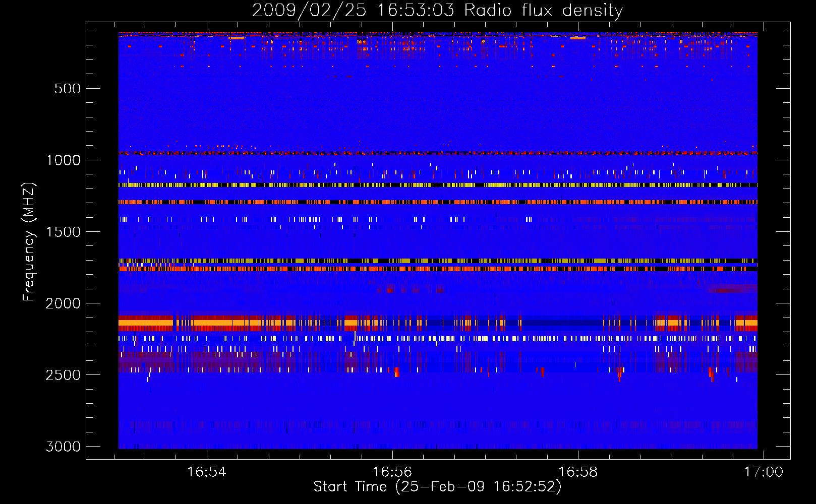
Task: Click the 1000 frequency tick label
Action: click(x=64, y=160)
